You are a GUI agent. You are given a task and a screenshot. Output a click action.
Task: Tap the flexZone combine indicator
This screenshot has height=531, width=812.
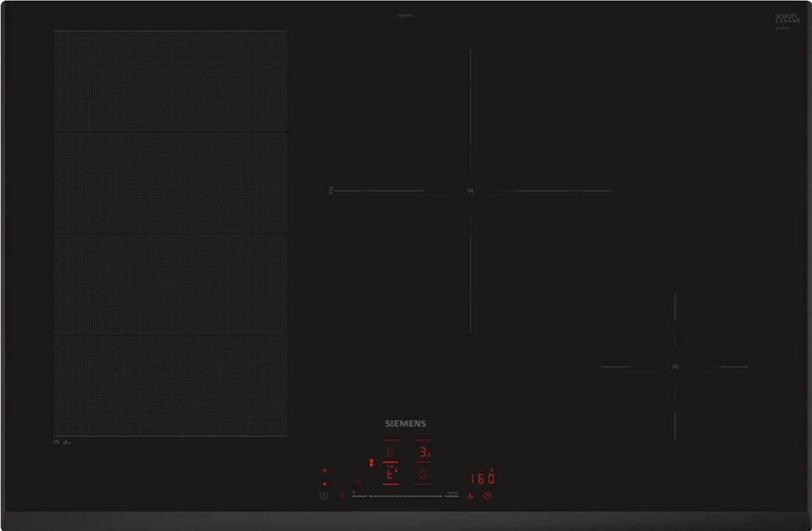(371, 463)
